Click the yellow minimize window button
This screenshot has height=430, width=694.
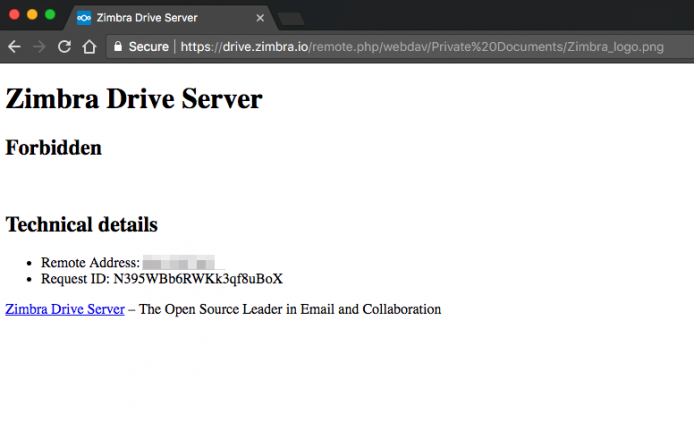(x=32, y=15)
